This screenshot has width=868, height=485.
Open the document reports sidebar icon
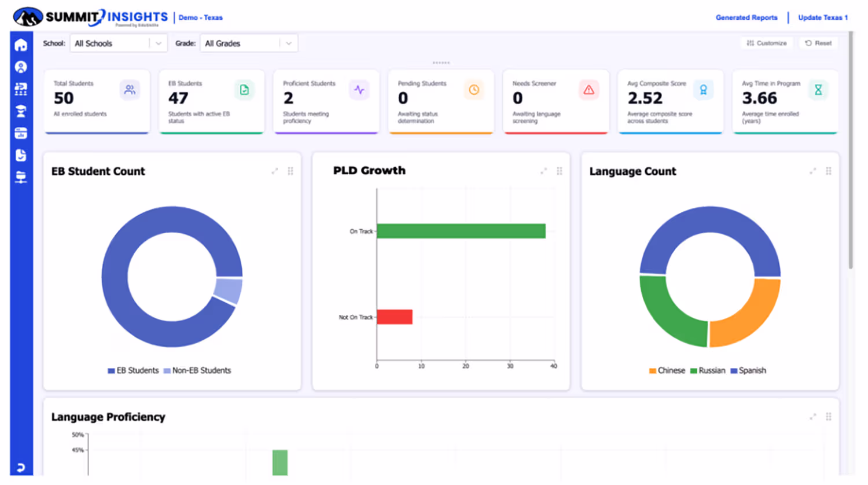[21, 155]
